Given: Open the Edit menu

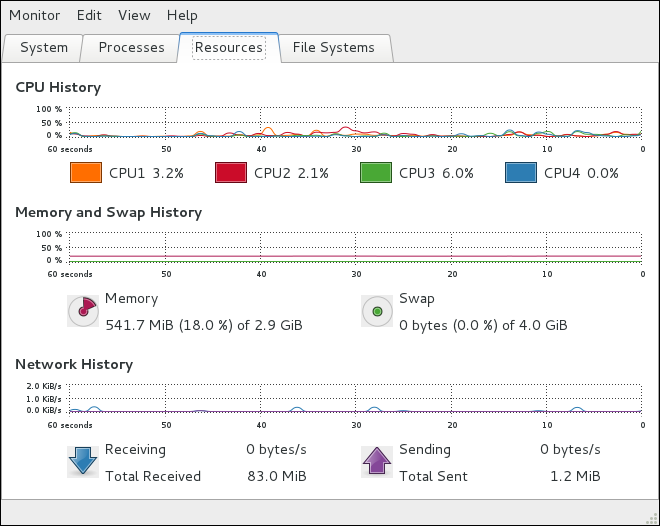Looking at the screenshot, I should [89, 16].
